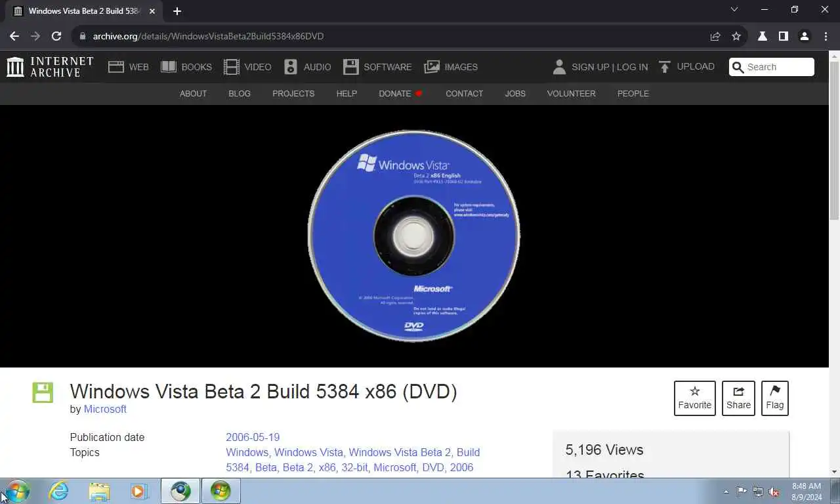Open the Windows Start orb
Viewport: 840px width, 504px height.
tap(17, 491)
